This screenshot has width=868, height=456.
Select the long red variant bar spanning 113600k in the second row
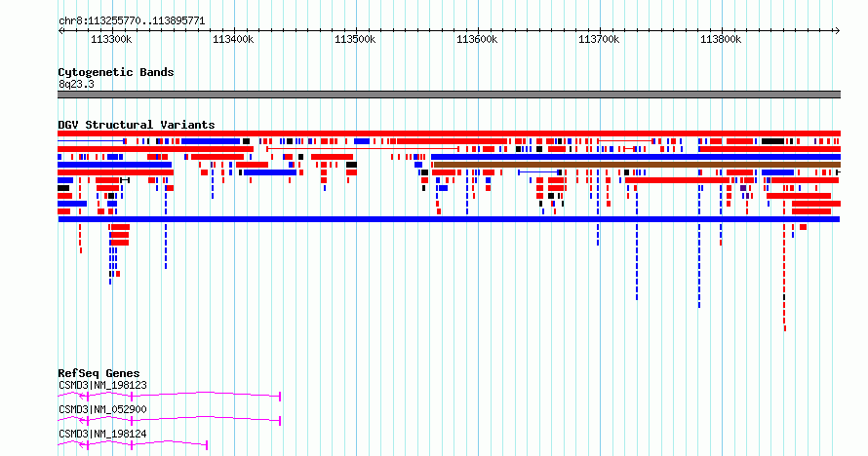pos(452,141)
